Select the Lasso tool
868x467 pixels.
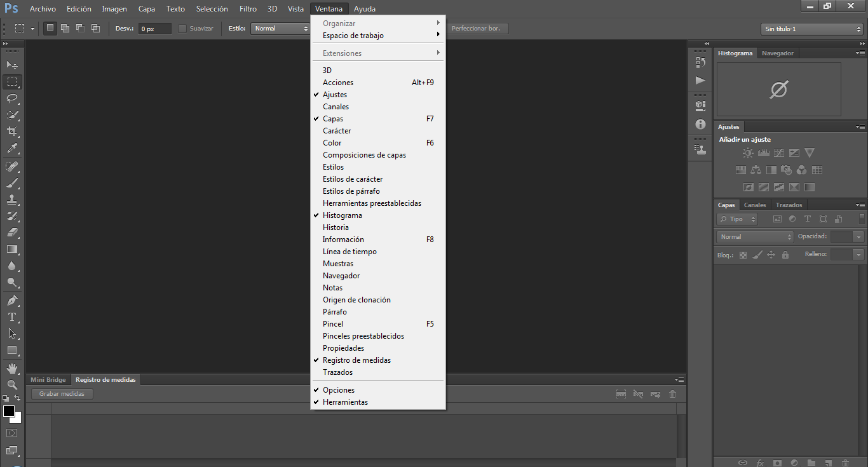[12, 98]
